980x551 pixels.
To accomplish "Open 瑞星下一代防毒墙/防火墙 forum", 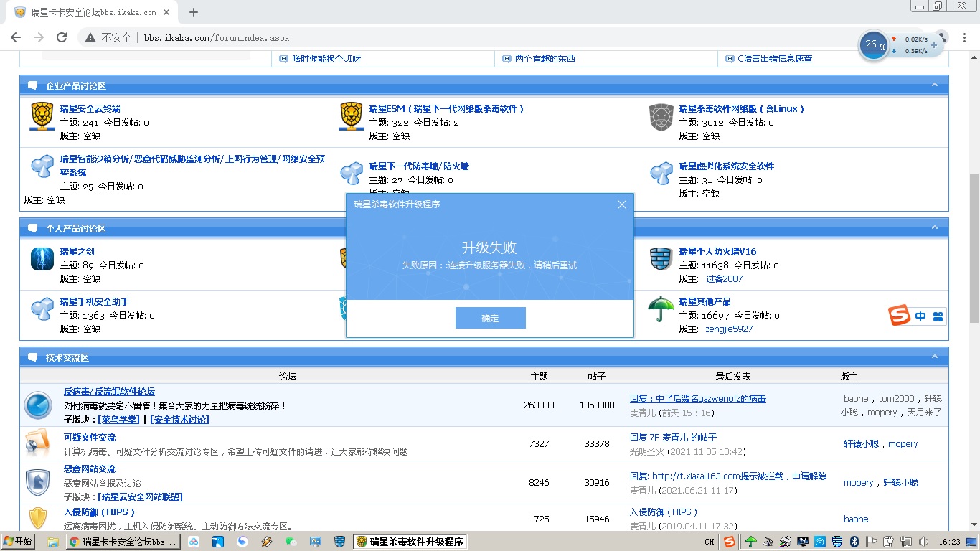I will point(419,166).
